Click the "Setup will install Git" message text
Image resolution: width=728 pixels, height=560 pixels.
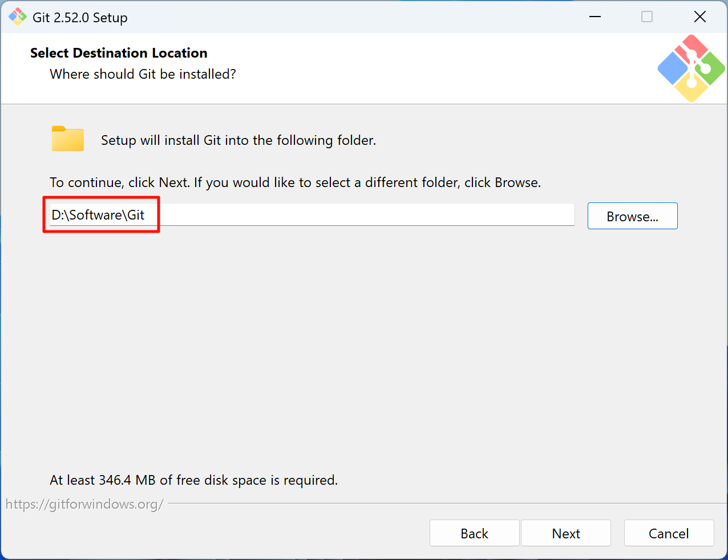click(238, 140)
